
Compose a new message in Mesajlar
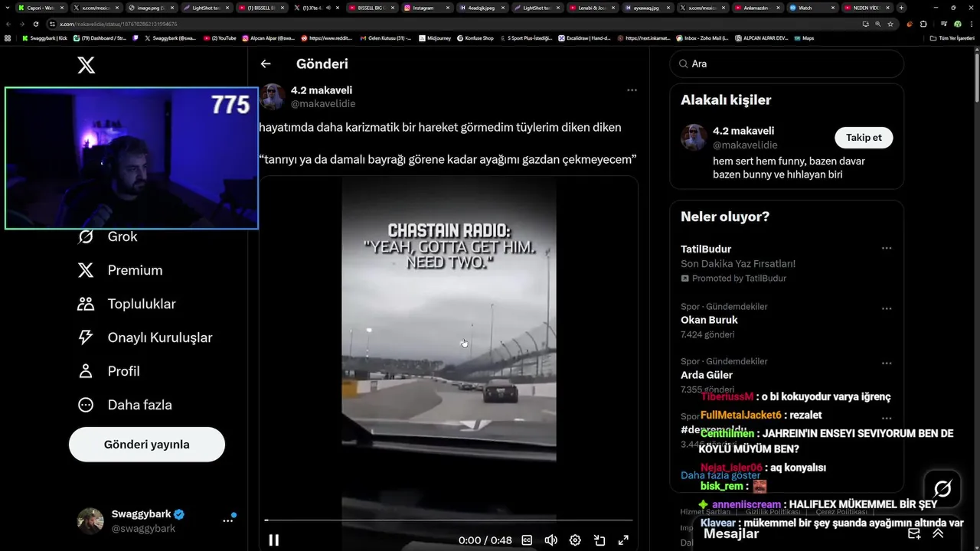tap(914, 534)
